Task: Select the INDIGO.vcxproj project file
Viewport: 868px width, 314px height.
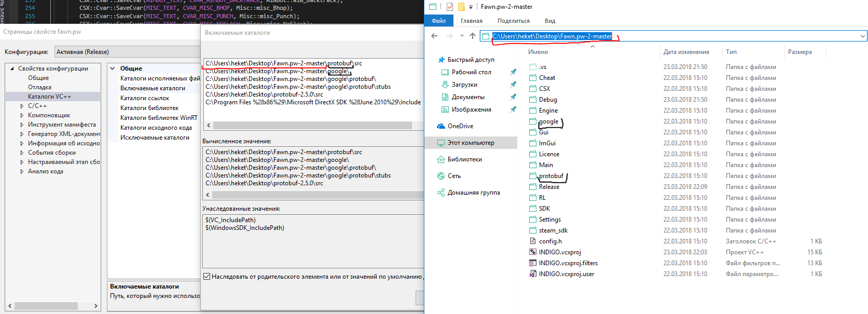Action: click(560, 252)
